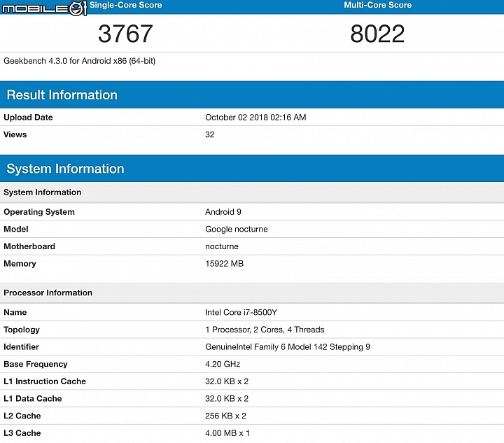Viewport: 504px width, 443px height.
Task: Select the 256 KB x 2 value
Action: (225, 416)
